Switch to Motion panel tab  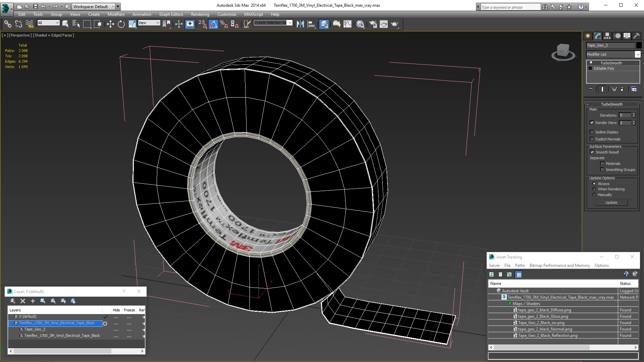618,36
